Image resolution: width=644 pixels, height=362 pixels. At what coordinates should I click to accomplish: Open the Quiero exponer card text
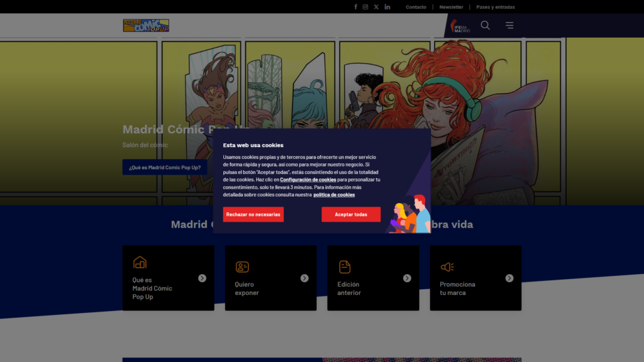247,288
